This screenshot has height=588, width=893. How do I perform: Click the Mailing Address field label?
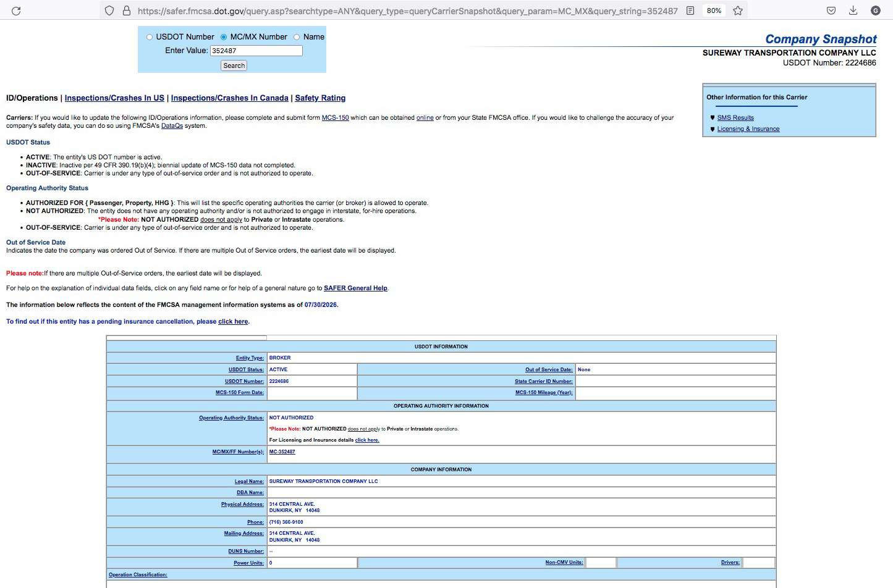243,534
